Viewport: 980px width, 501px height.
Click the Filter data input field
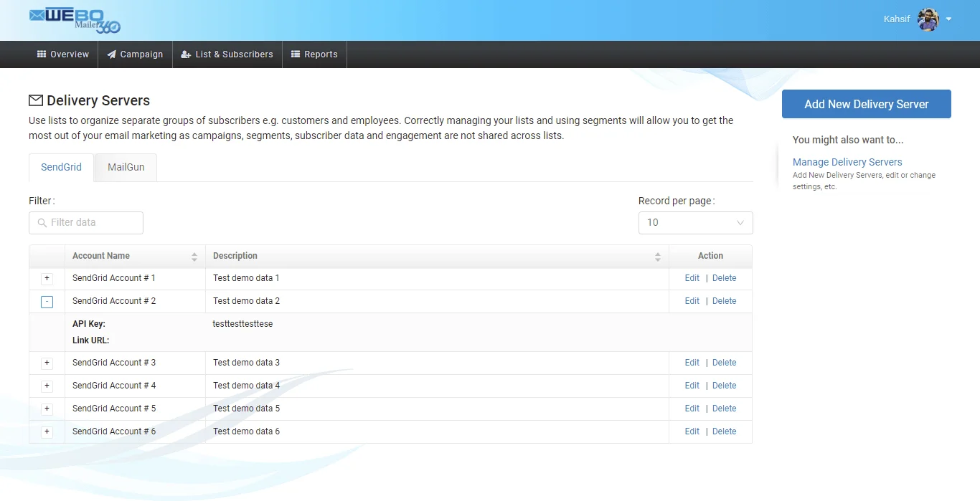(x=86, y=223)
